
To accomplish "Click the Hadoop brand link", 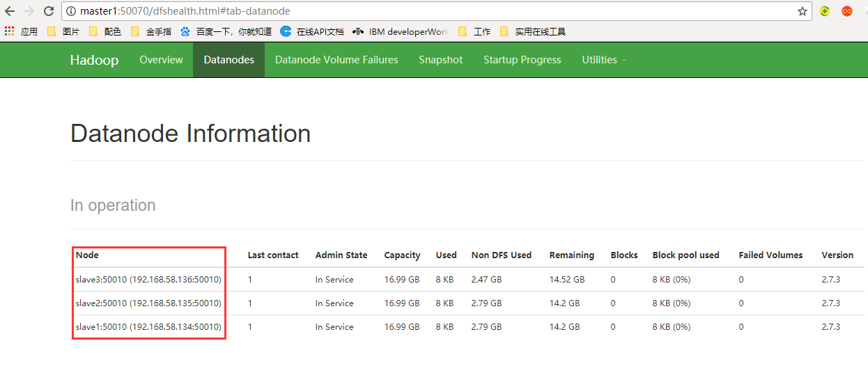I will click(x=94, y=60).
